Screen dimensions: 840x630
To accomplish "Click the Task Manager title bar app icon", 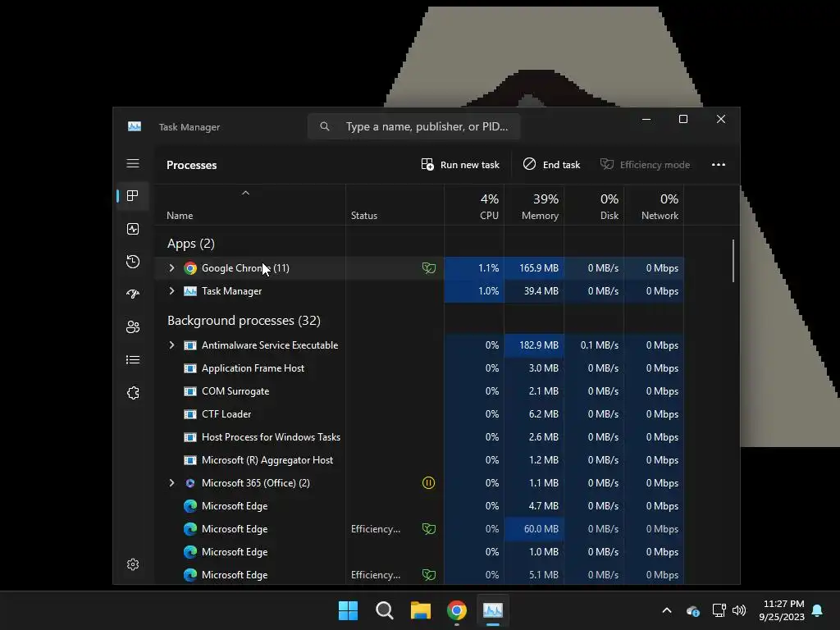I will (135, 126).
